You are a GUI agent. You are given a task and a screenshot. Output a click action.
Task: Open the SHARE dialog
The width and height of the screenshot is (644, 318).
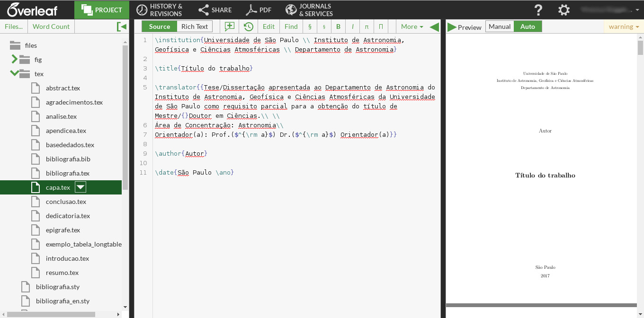pyautogui.click(x=215, y=9)
